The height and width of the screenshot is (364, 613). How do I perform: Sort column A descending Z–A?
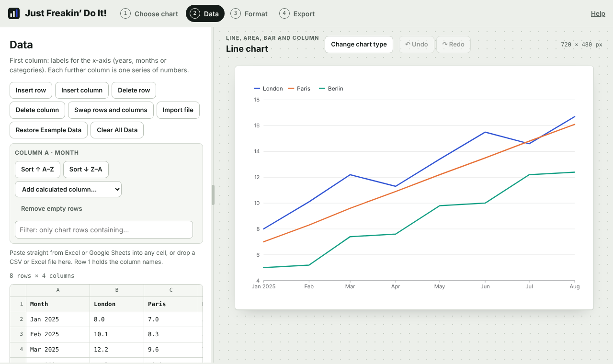tap(86, 169)
